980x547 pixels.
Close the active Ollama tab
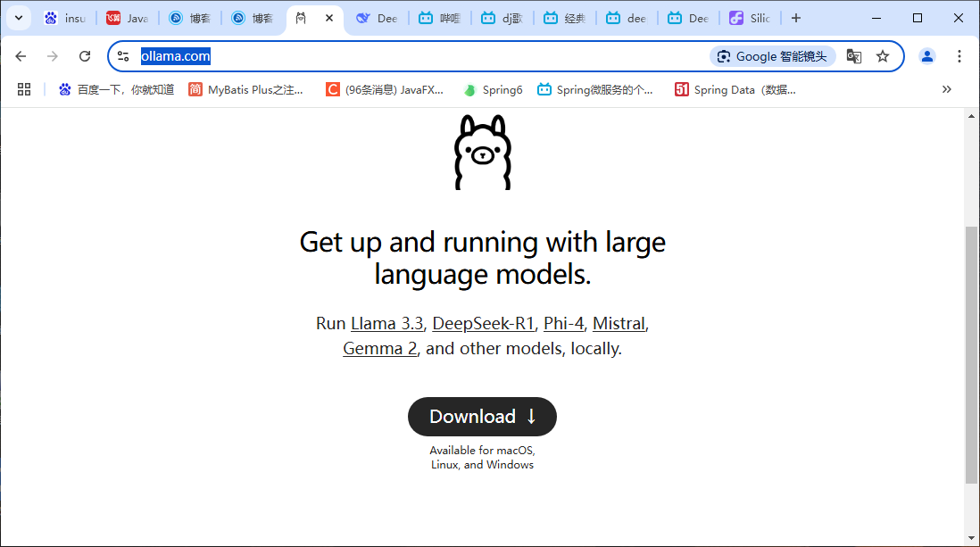point(329,18)
